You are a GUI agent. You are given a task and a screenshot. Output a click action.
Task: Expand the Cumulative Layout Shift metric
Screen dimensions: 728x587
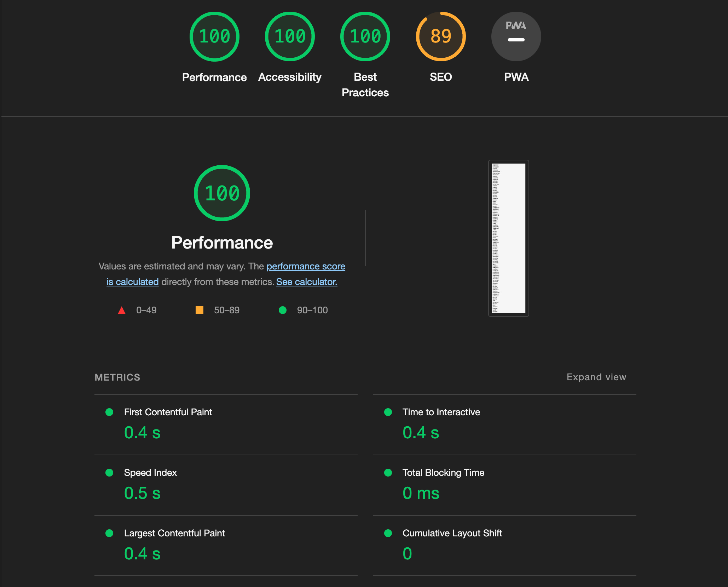[x=452, y=533]
